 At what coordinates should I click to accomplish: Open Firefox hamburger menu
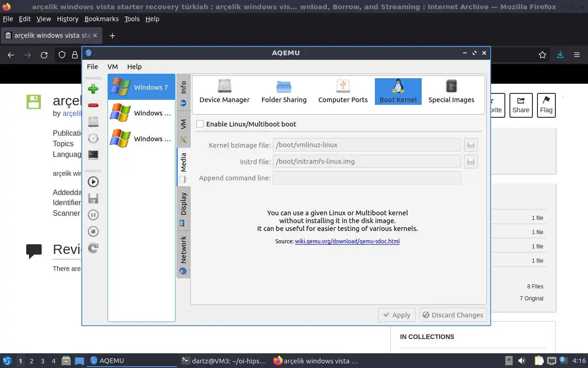point(577,55)
